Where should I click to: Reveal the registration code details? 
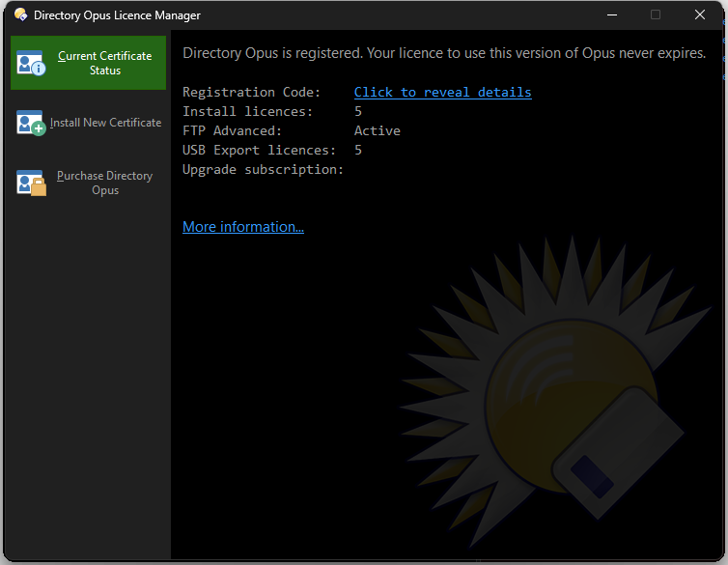tap(442, 92)
